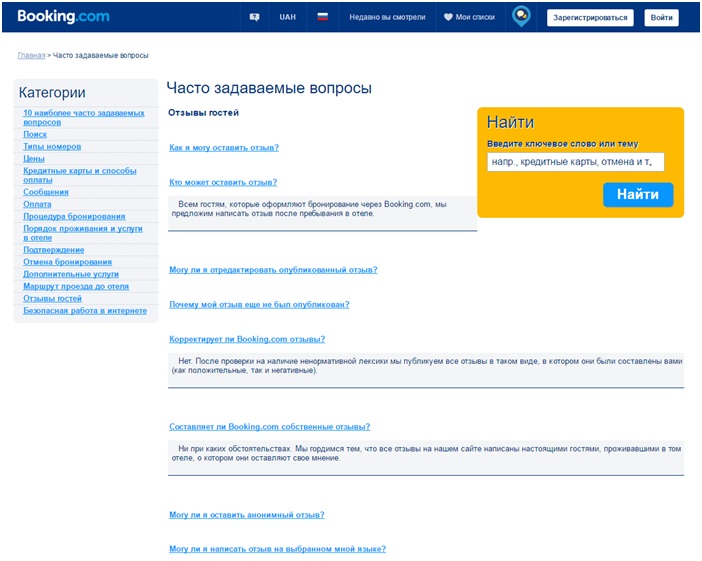Click the Введите ключевое слово или тему label

[562, 144]
